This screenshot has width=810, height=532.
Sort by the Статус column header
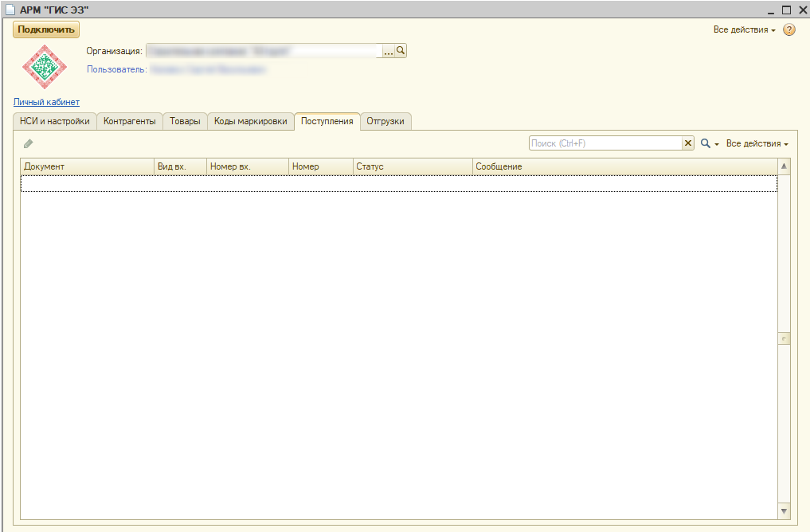point(412,166)
